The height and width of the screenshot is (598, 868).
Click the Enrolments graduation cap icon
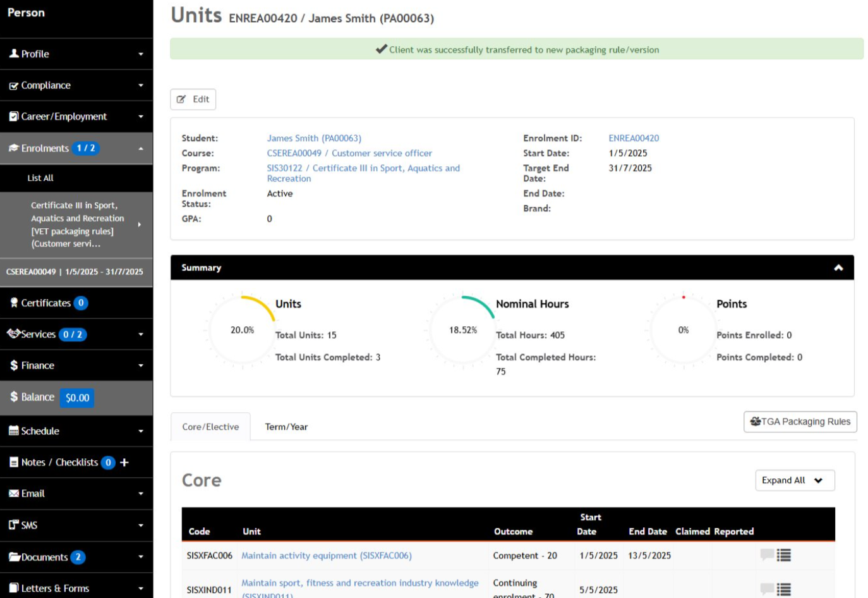(14, 148)
